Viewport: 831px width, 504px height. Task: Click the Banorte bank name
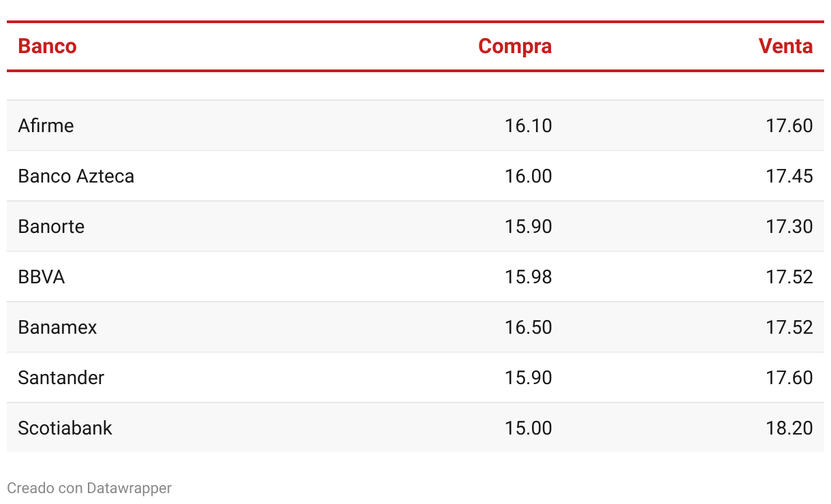pos(51,227)
